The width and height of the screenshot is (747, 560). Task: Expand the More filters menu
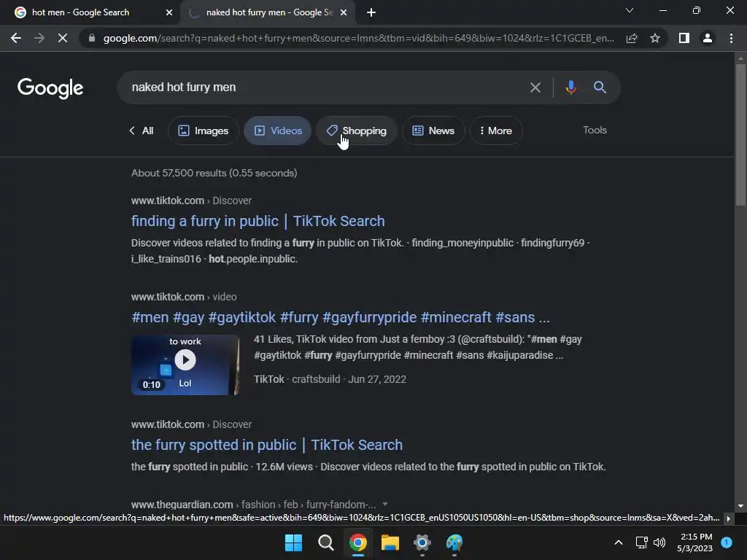tap(496, 131)
